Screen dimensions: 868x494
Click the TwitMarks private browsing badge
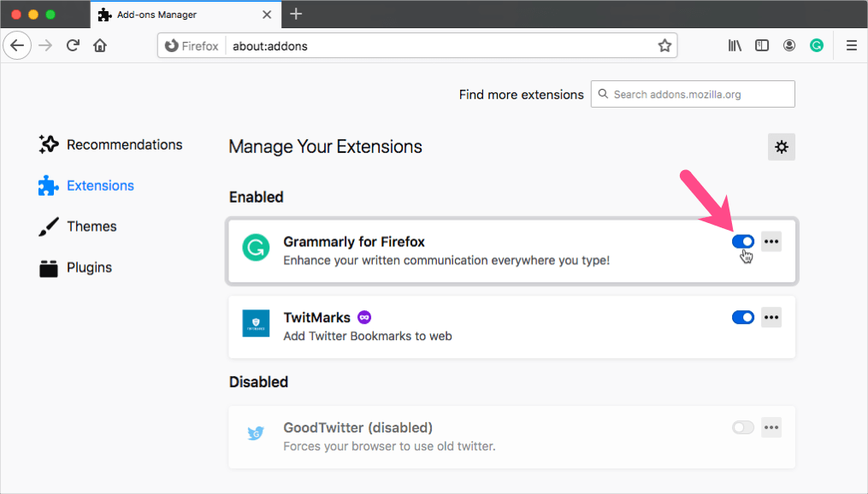click(364, 317)
